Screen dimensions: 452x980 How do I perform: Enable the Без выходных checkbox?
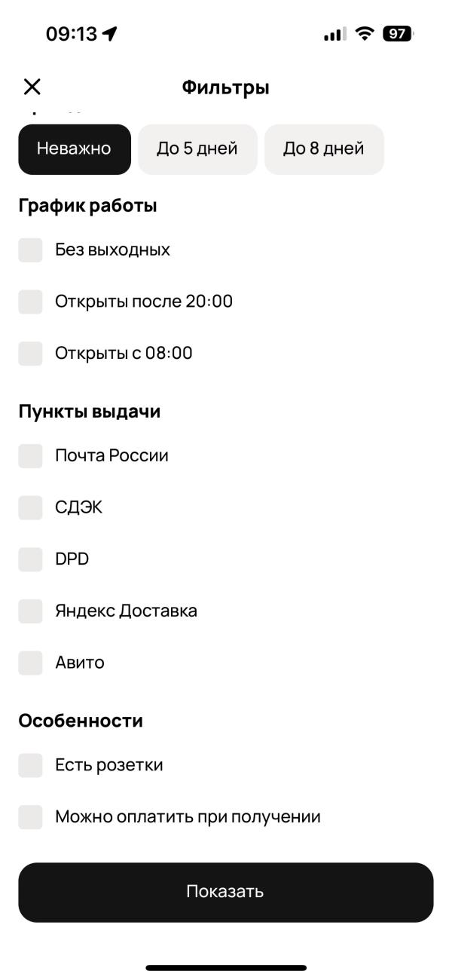29,250
